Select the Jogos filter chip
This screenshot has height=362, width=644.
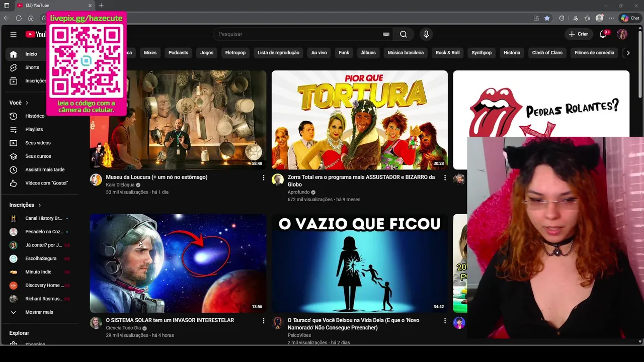(x=207, y=53)
